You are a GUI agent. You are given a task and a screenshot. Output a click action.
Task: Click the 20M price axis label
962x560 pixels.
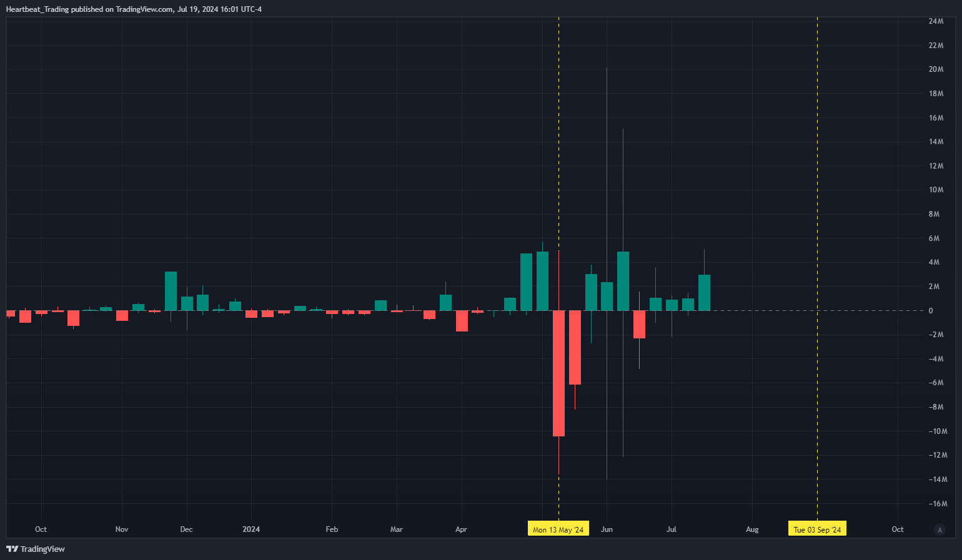[936, 69]
